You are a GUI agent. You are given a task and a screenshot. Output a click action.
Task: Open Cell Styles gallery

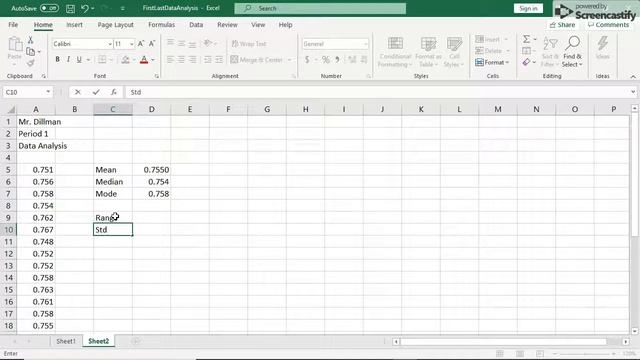[454, 52]
